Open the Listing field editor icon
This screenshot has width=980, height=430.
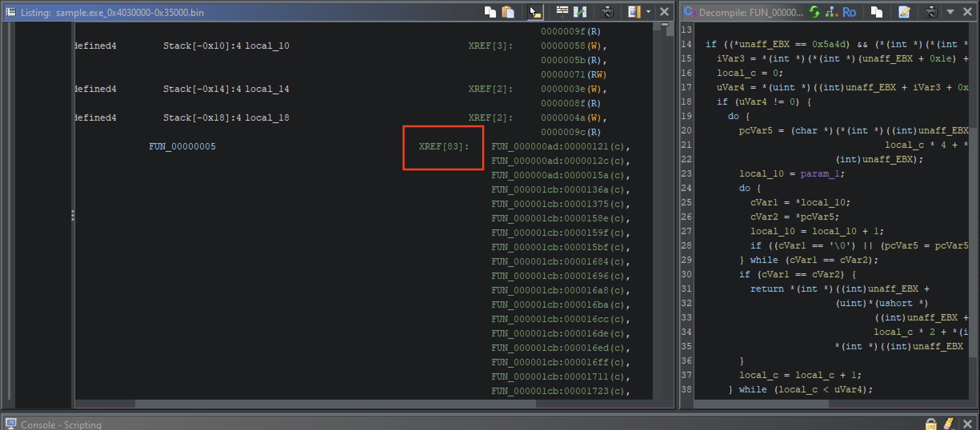[x=634, y=12]
